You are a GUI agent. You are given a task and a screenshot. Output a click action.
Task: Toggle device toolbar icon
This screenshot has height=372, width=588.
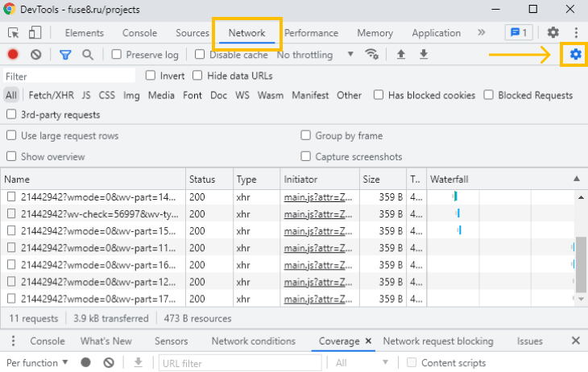(35, 33)
